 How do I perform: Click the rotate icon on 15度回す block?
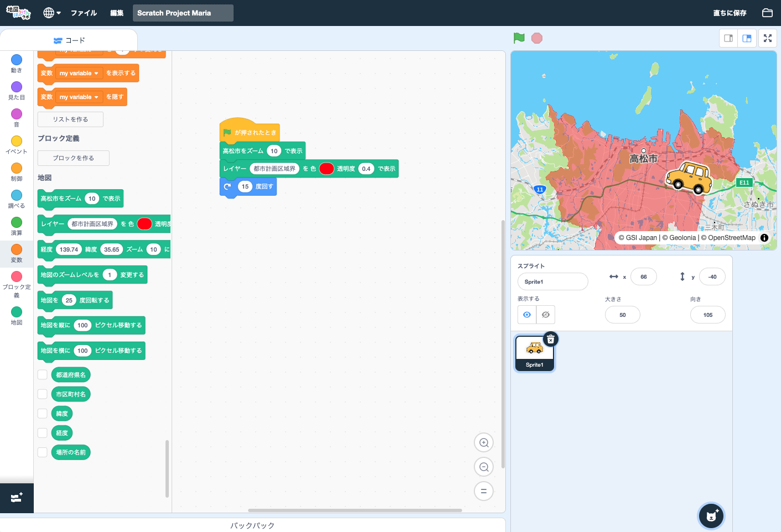click(x=227, y=187)
